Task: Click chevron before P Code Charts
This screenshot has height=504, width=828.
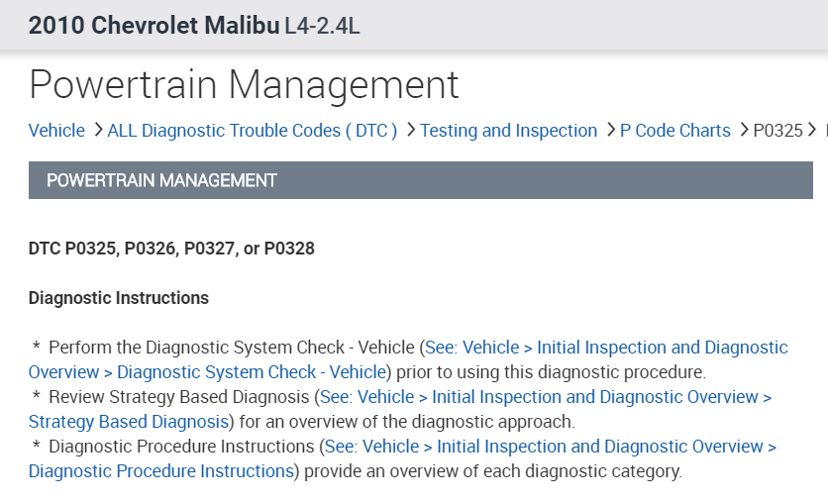Action: tap(610, 130)
